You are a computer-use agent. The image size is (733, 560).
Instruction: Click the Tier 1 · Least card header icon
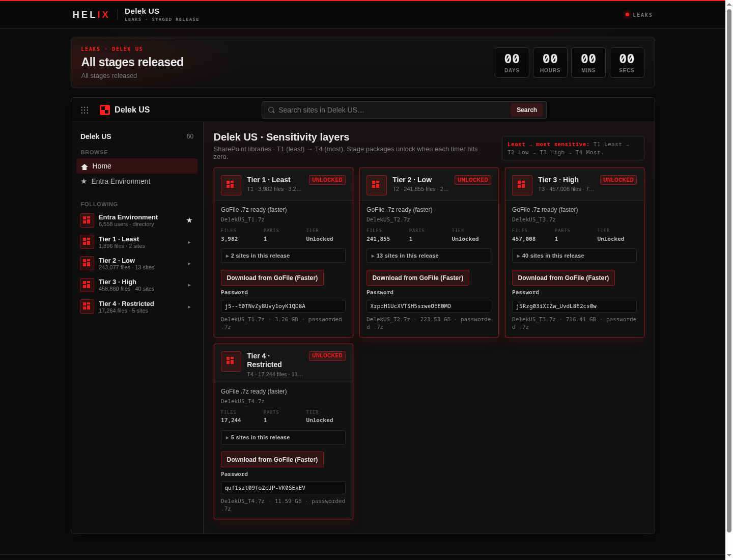click(x=231, y=185)
